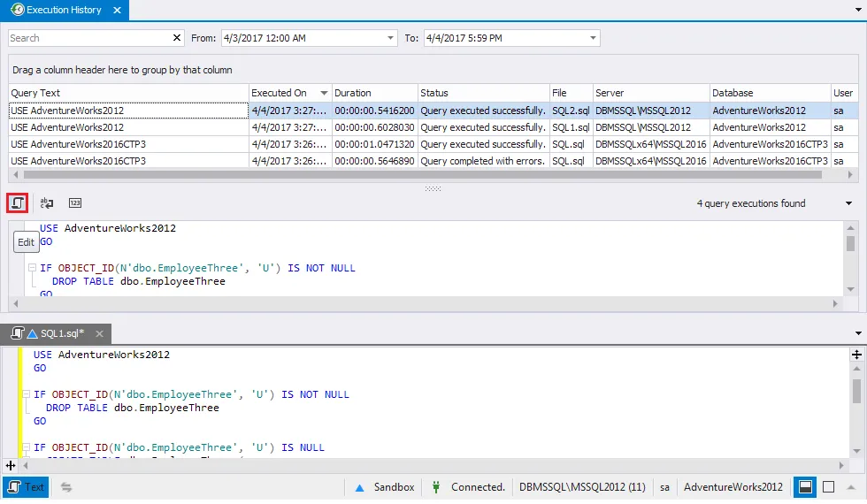Click the swap views icon next to Text
867x504 pixels.
(66, 487)
